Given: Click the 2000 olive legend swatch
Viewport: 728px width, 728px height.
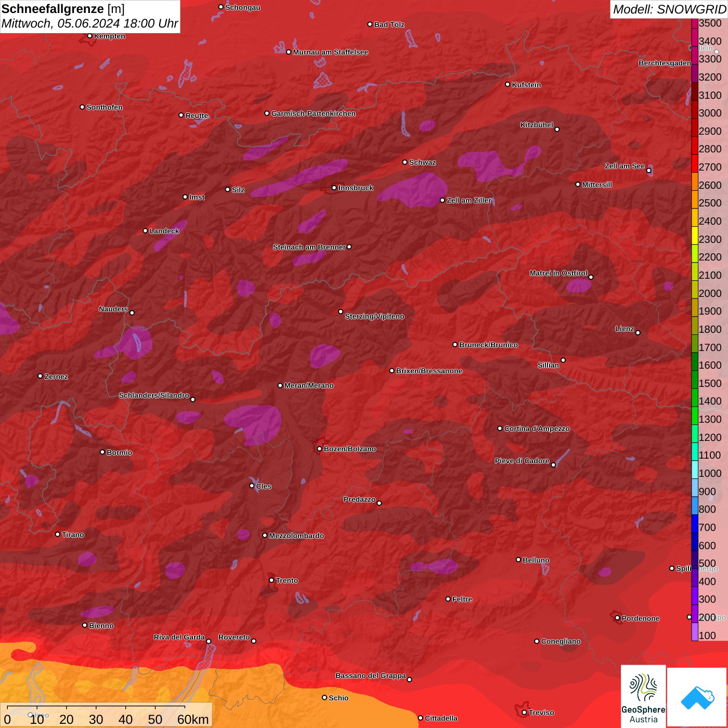Looking at the screenshot, I should point(694,290).
